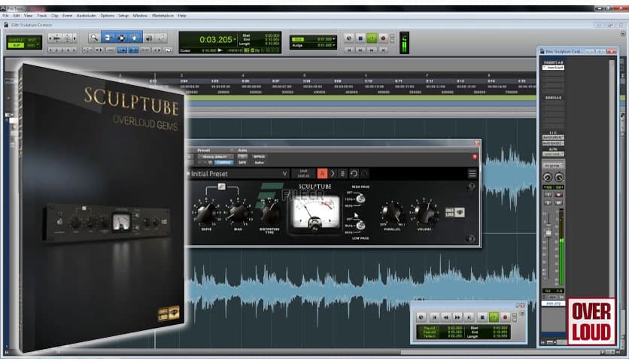629x364 pixels.
Task: Open the mixer channel input path selector
Action: [x=553, y=137]
